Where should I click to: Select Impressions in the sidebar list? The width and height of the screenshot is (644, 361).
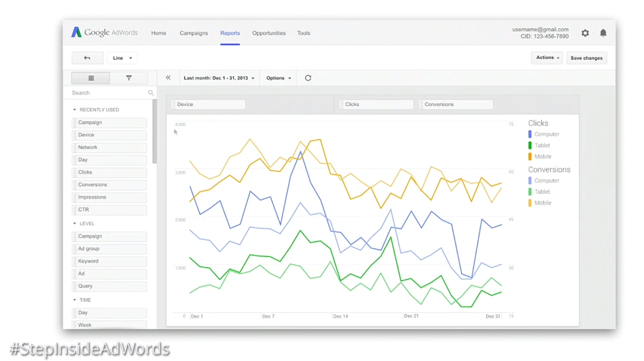pos(109,197)
